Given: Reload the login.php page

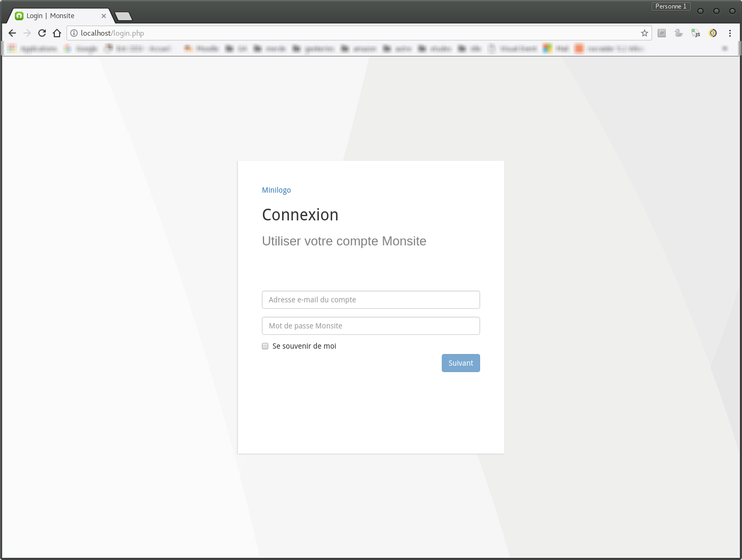Looking at the screenshot, I should coord(42,33).
